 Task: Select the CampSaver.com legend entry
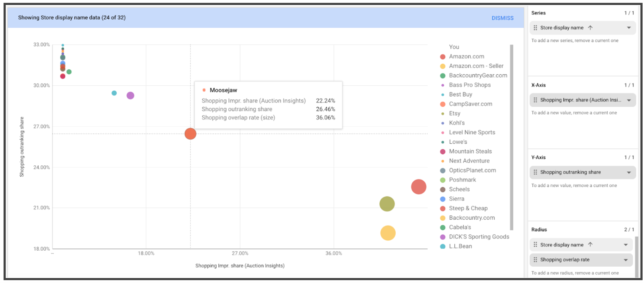[466, 104]
